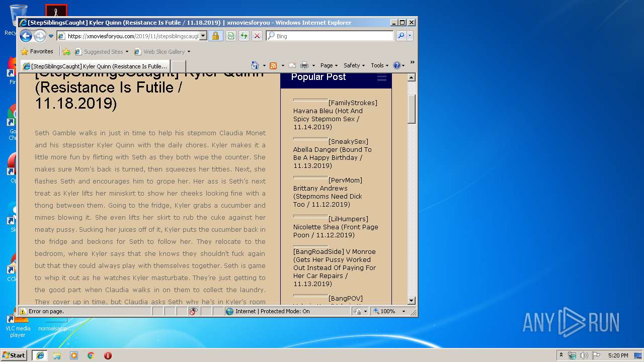Click the 5:20 PM system clock
Image resolution: width=644 pixels, height=362 pixels.
(618, 355)
